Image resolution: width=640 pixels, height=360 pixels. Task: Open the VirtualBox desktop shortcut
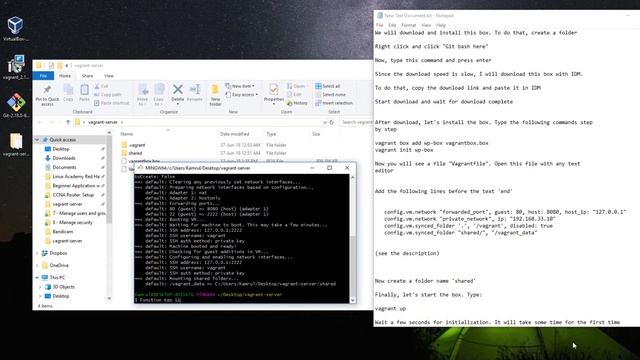point(16,29)
